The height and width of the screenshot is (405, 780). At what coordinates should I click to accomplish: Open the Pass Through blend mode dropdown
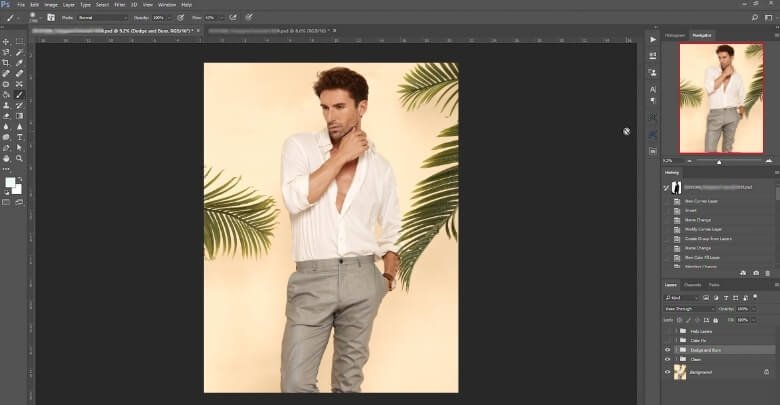coord(689,309)
